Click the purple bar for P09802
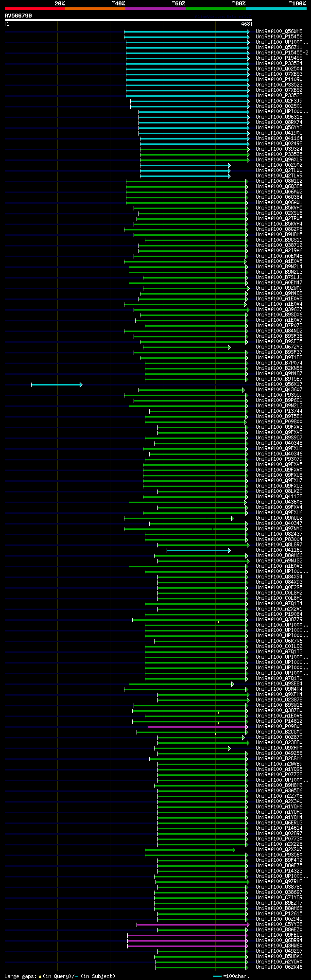This screenshot has width=311, height=980. coord(198,727)
